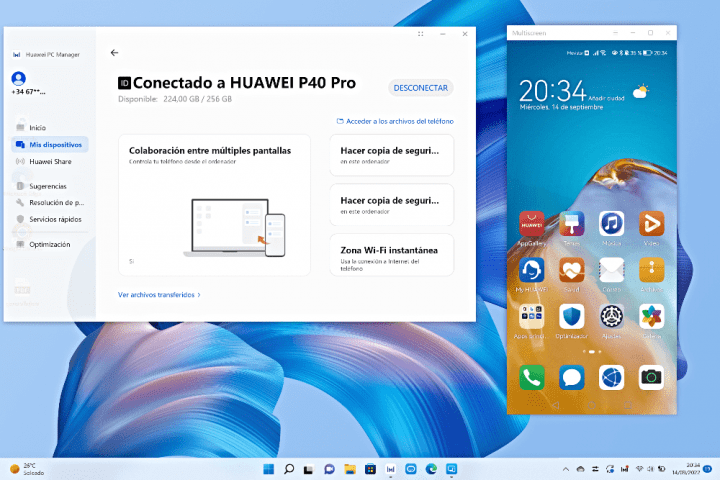Select Mis dispositivos in the sidebar
720x480 pixels.
click(x=50, y=145)
